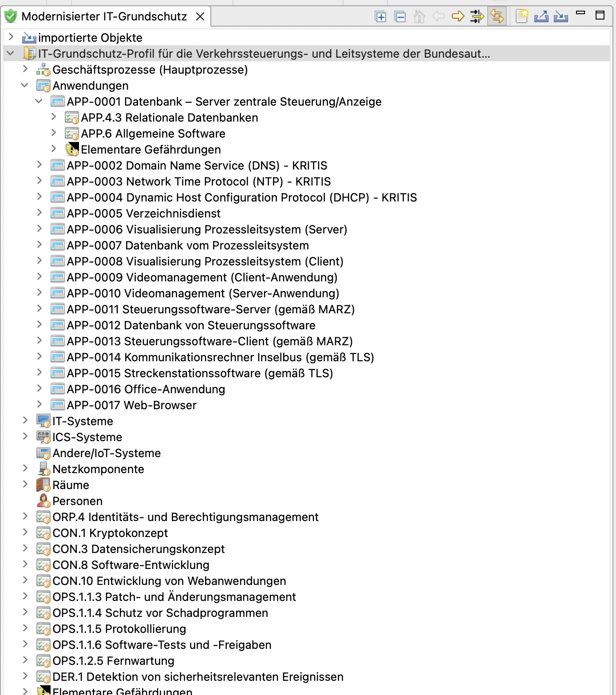The width and height of the screenshot is (616, 695).
Task: Collapse APP-0001 Datenbank node
Action: 39,101
